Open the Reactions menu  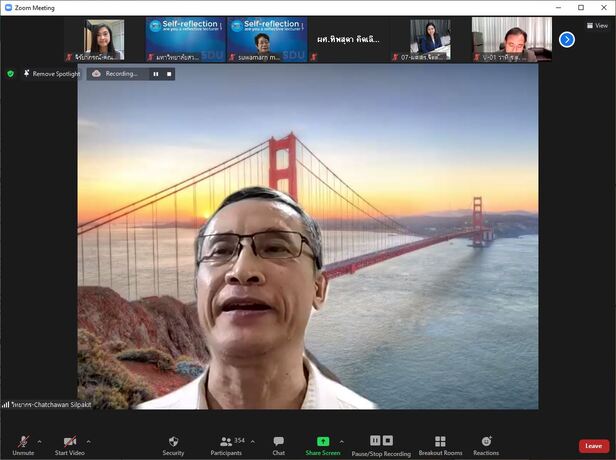click(x=486, y=445)
